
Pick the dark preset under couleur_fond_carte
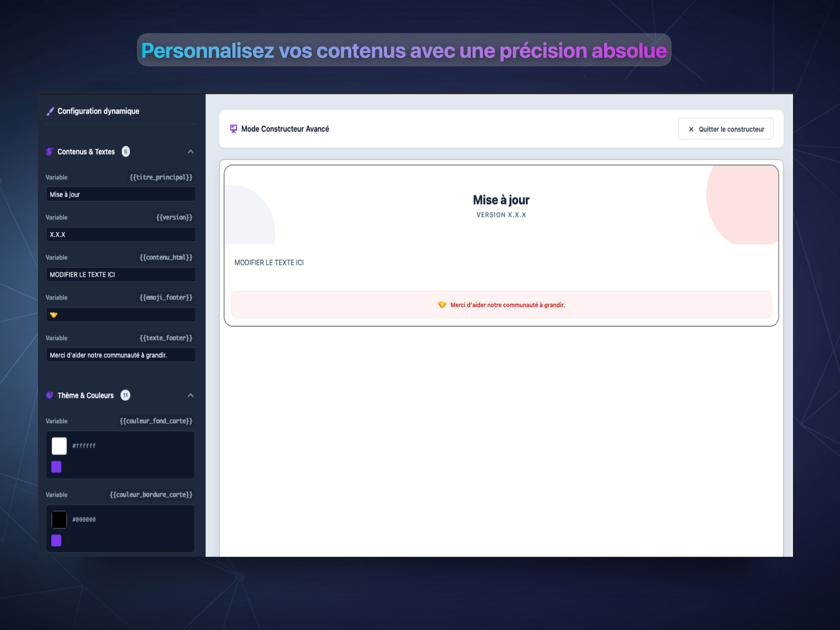pyautogui.click(x=69, y=467)
